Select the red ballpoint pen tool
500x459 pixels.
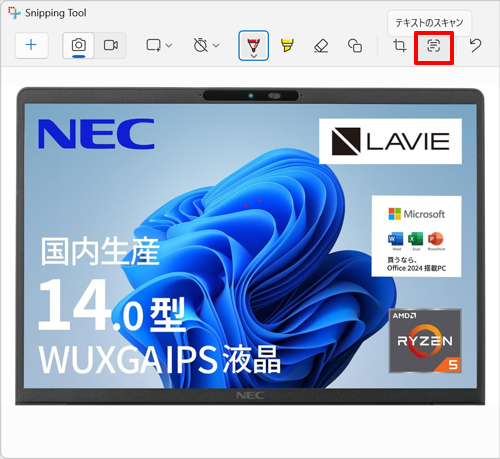[x=254, y=44]
